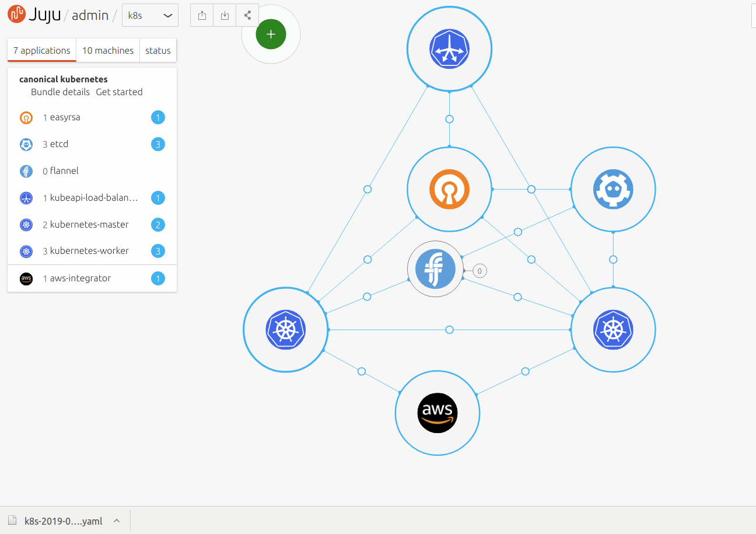Image resolution: width=756 pixels, height=534 pixels.
Task: Click the flannel node's 0 units badge
Action: [480, 271]
